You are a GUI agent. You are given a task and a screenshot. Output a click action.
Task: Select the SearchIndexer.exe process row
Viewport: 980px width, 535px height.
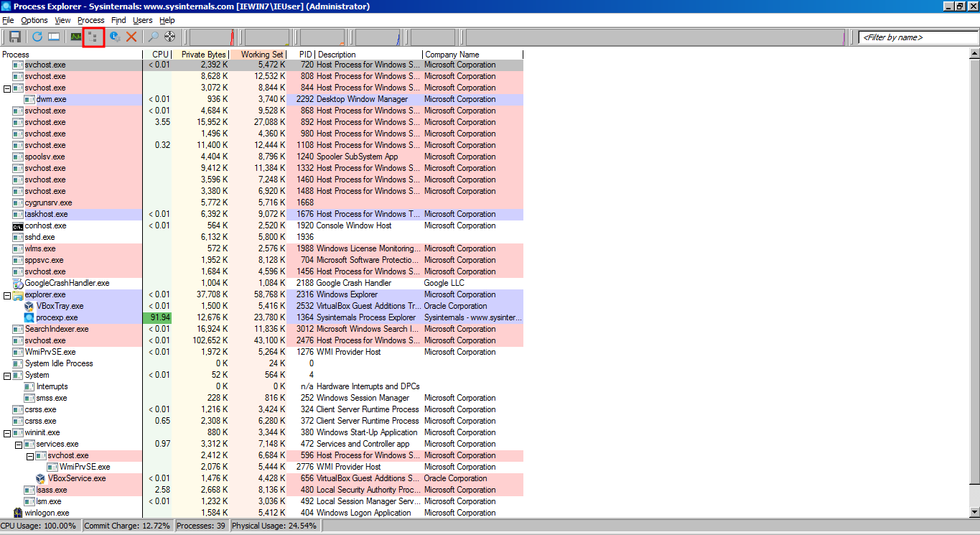[x=261, y=329]
